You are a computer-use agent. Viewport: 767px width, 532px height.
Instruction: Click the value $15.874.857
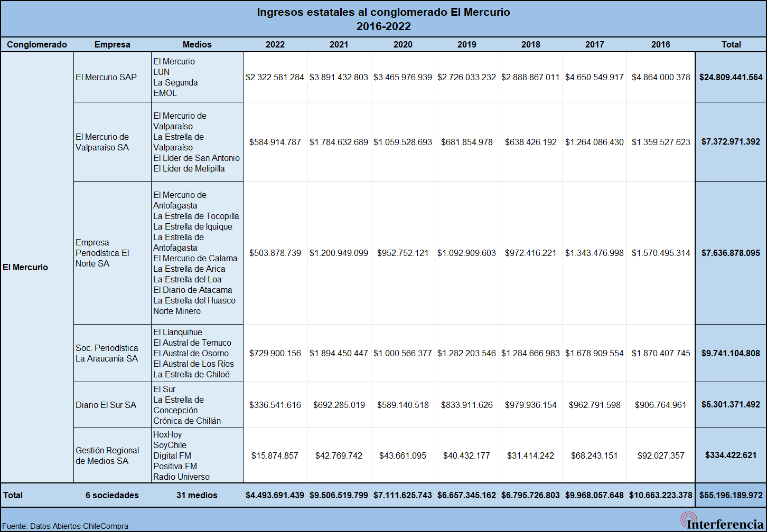click(x=275, y=455)
